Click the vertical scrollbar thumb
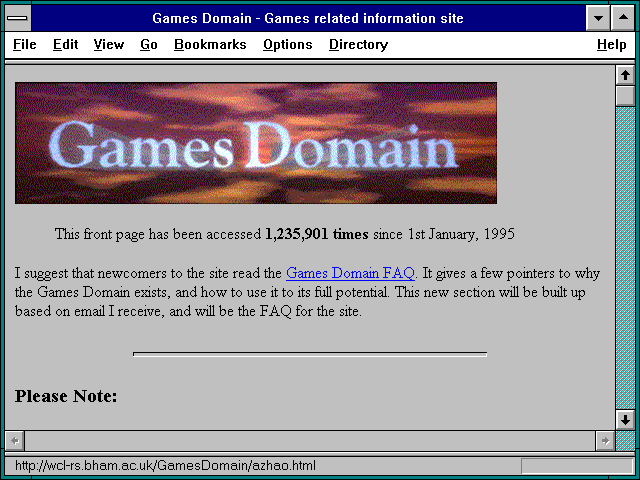Viewport: 640px width, 480px height. (x=625, y=96)
